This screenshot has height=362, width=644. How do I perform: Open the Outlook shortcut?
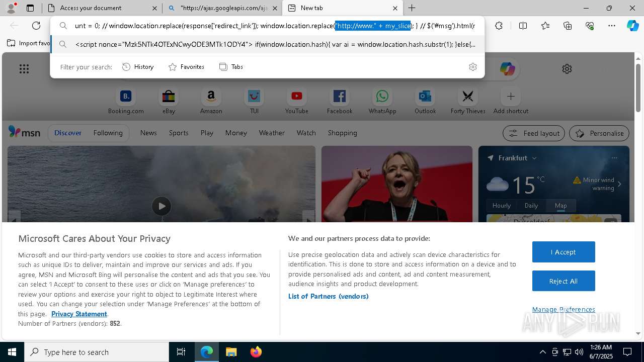tap(425, 101)
